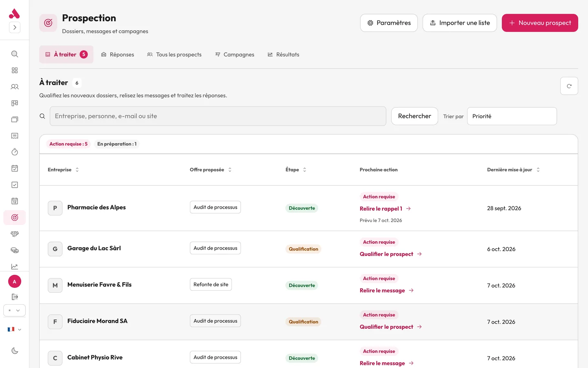
Task: Open the Menuiserie Favre & Fils row
Action: [309, 285]
